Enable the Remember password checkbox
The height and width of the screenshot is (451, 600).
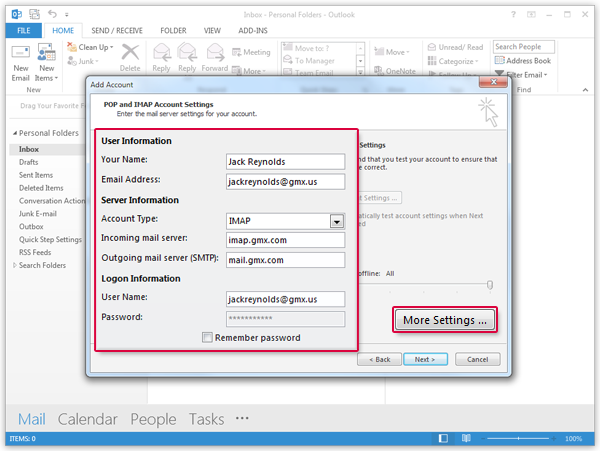[207, 338]
